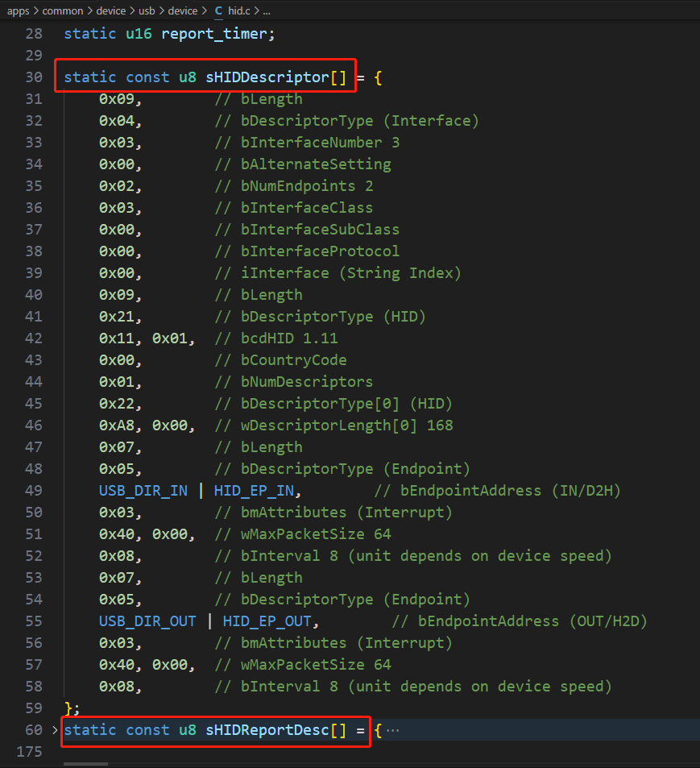Click the u16 type keyword
Viewport: 700px width, 768px height.
click(139, 34)
